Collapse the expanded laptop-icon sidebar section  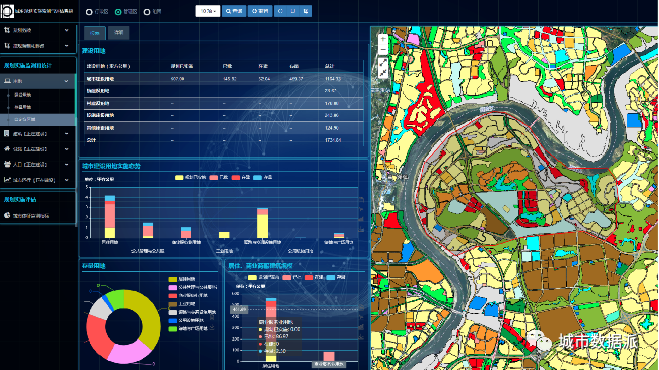[66, 81]
